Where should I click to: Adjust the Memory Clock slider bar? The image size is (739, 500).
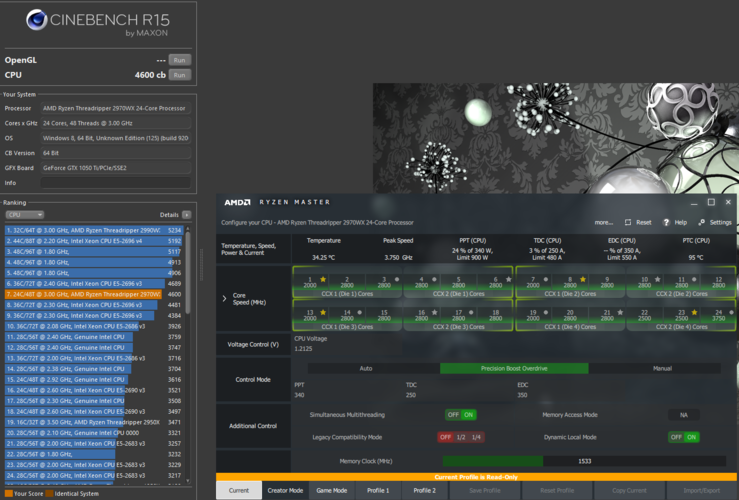[x=584, y=461]
